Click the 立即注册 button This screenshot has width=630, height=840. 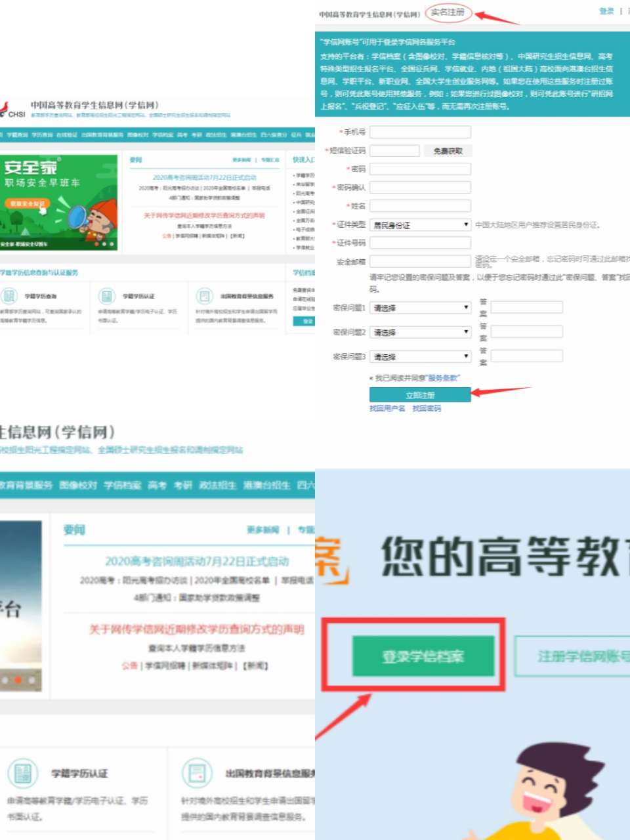click(420, 395)
